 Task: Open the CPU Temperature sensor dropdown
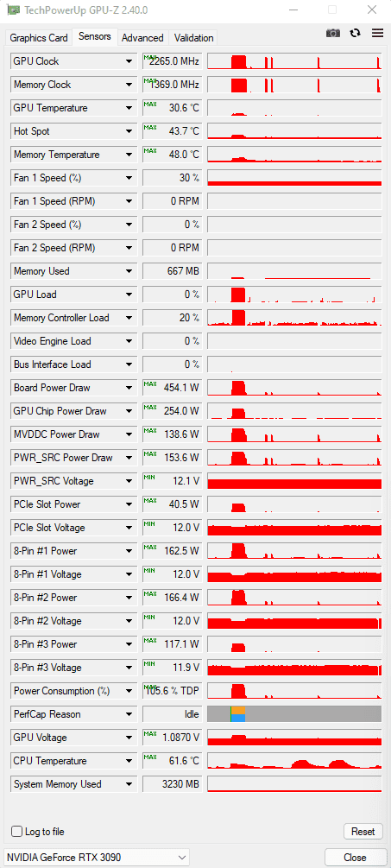coord(129,761)
